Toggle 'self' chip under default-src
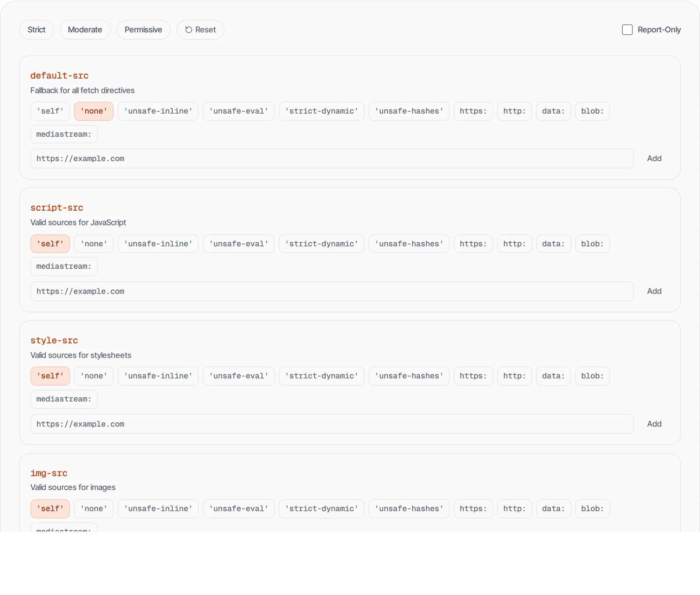The image size is (700, 595). pyautogui.click(x=50, y=111)
